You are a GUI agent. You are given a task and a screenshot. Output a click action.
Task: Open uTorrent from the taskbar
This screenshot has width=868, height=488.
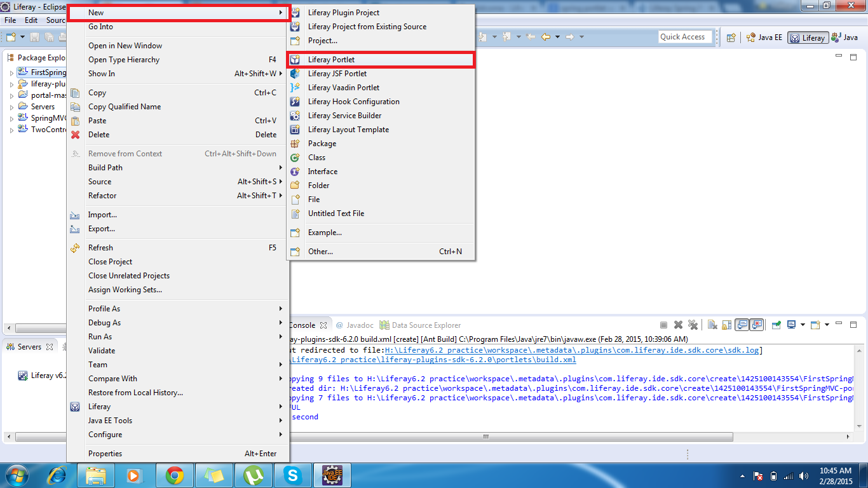pos(254,475)
